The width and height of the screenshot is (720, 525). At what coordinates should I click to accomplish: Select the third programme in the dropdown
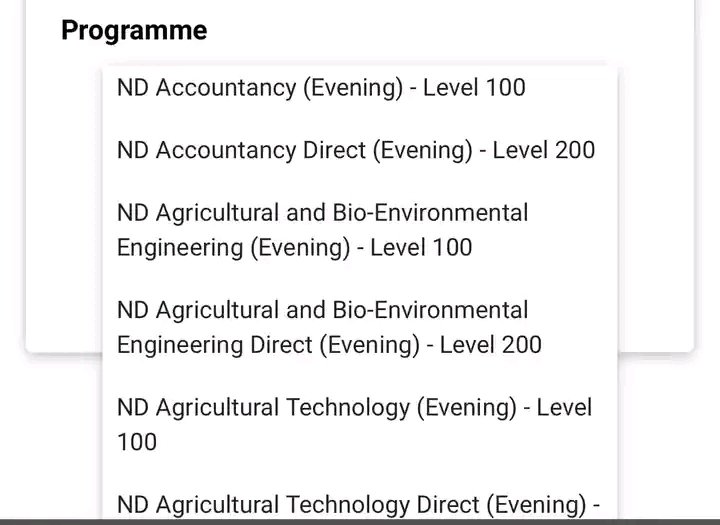[x=322, y=229]
